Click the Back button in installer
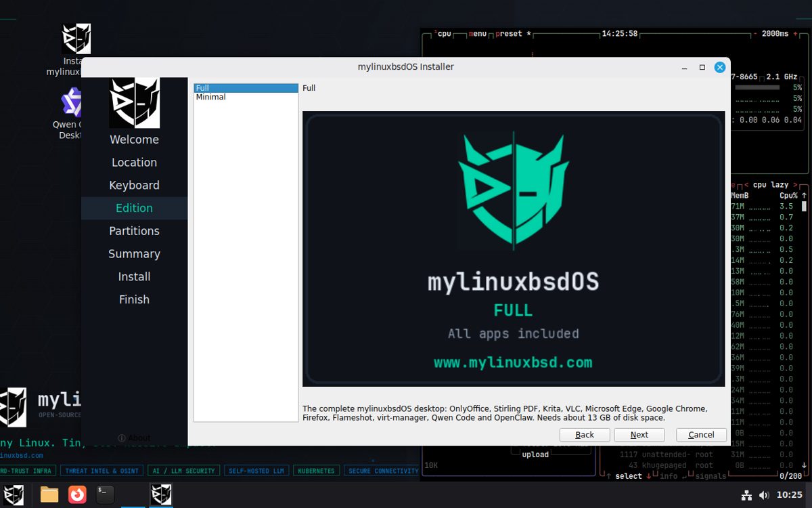 click(x=585, y=435)
